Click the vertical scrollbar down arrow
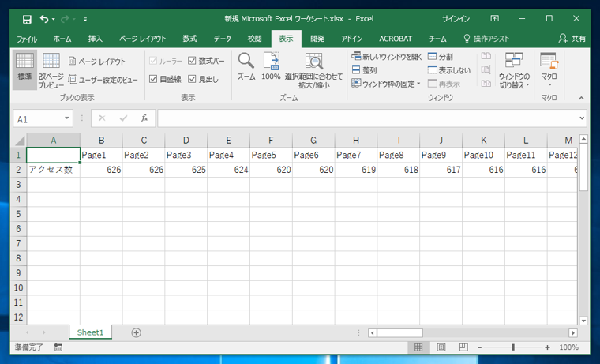This screenshot has width=600, height=364. [583, 321]
